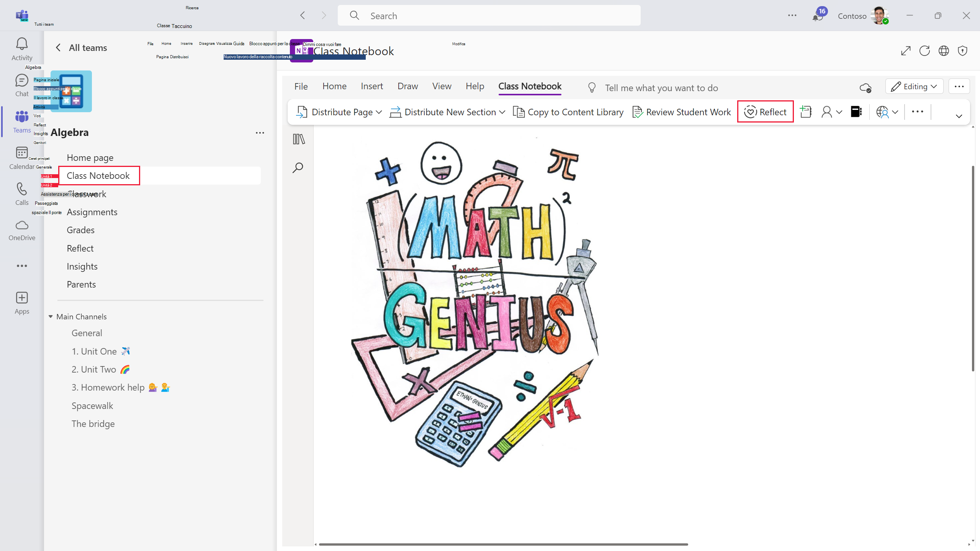Expand the ribbon with the chevron
Screen dimensions: 980x551
click(959, 116)
